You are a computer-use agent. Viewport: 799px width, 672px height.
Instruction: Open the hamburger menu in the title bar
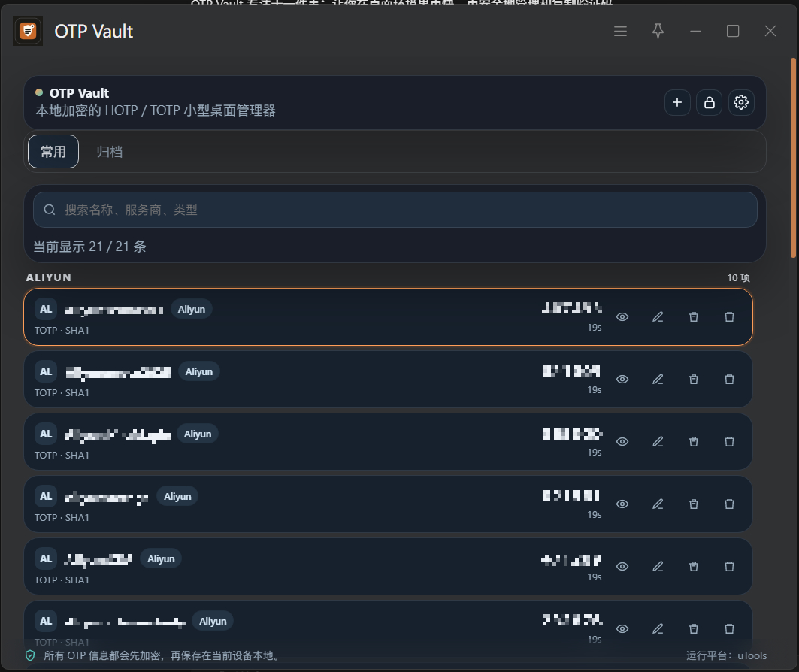(x=620, y=31)
